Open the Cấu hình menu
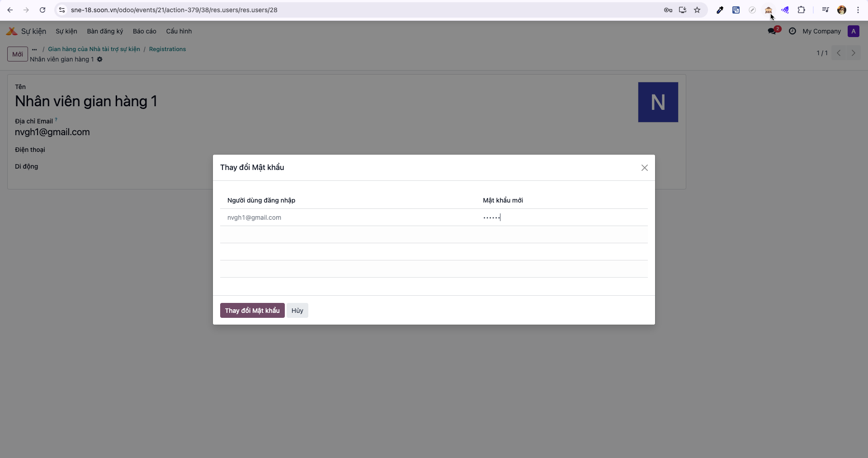 [x=179, y=31]
